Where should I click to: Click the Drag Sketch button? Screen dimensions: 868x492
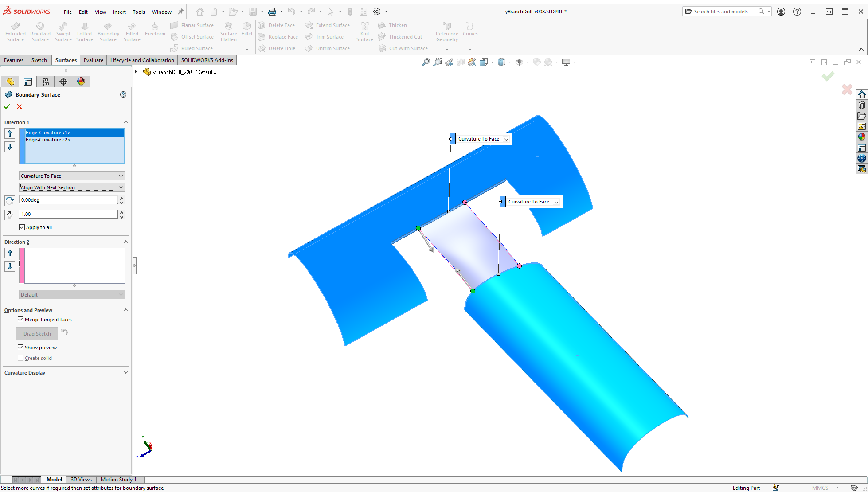coord(37,334)
